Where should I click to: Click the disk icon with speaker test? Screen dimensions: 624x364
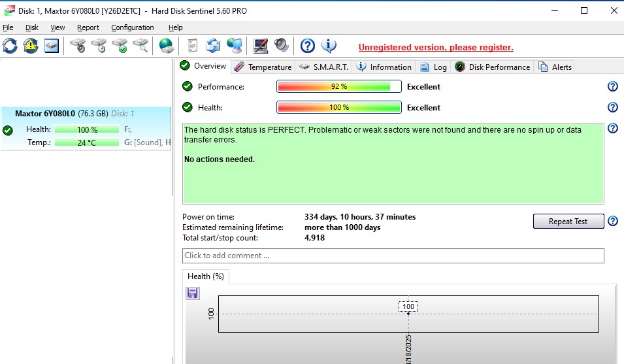tap(78, 46)
